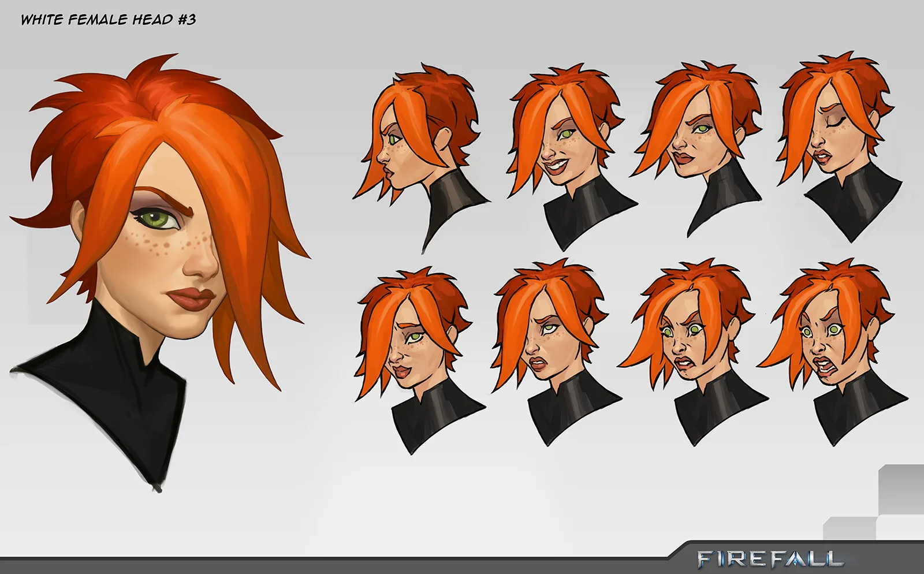Click the 'WHITE FEMALE HEAD #3' title text

coord(109,20)
